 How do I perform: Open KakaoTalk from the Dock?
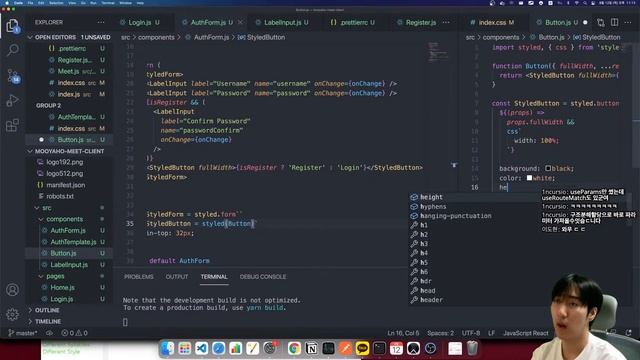coord(362,348)
